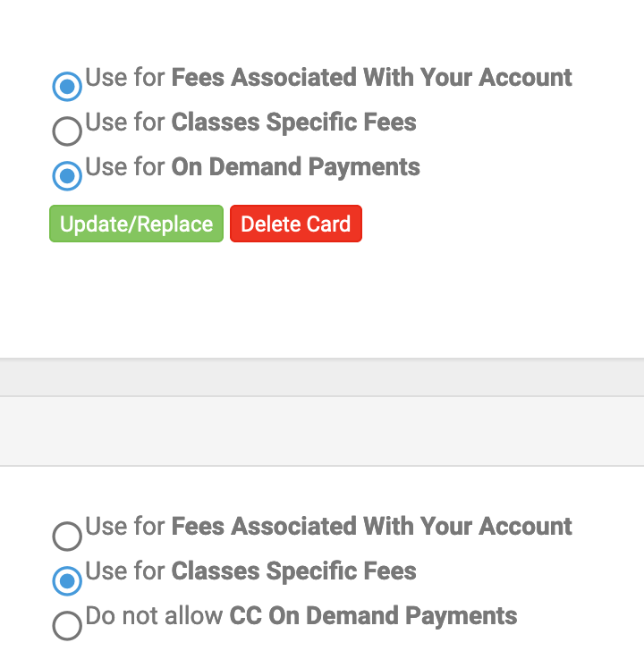The height and width of the screenshot is (668, 644).
Task: Click bottom card's "Classes Specific Fees" label text
Action: tap(250, 571)
